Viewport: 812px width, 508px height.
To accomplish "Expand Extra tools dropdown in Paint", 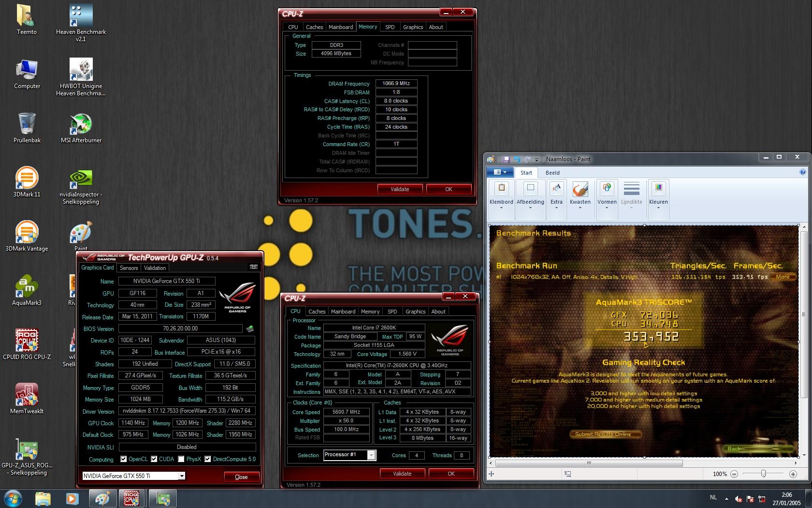I will click(x=556, y=208).
